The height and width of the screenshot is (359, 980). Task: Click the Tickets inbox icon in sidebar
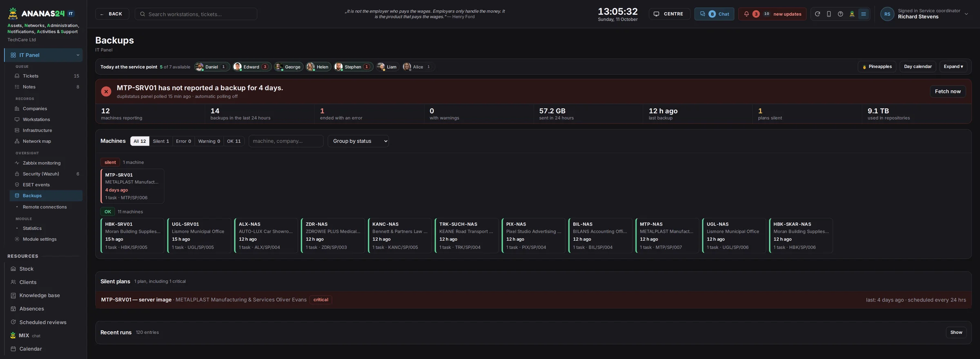click(17, 76)
